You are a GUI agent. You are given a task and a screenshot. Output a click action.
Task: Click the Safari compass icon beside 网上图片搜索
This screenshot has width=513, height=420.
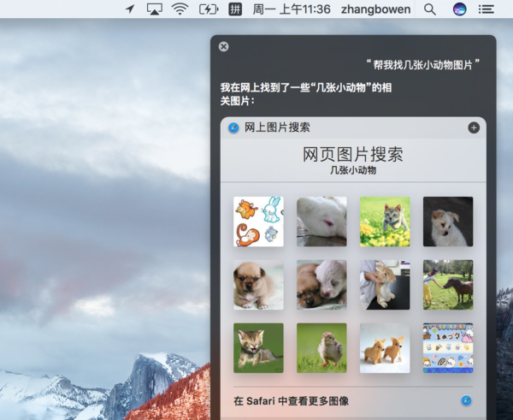(233, 127)
